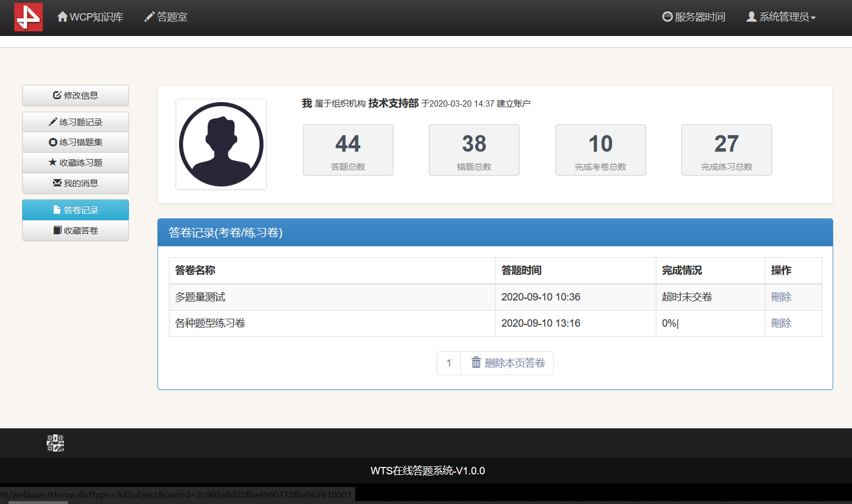The height and width of the screenshot is (504, 852).
Task: Click the user avatar picture
Action: tap(221, 144)
